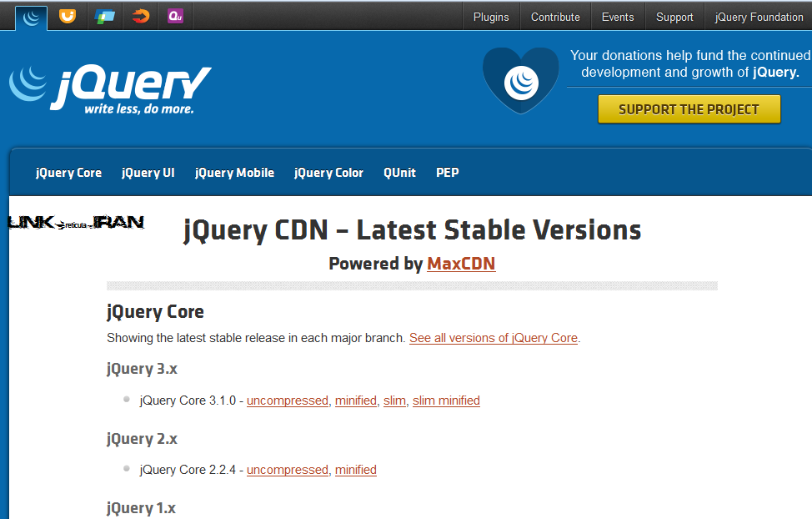Open jQuery 3.1.0 minified link
Viewport: 812px width, 519px height.
click(356, 401)
